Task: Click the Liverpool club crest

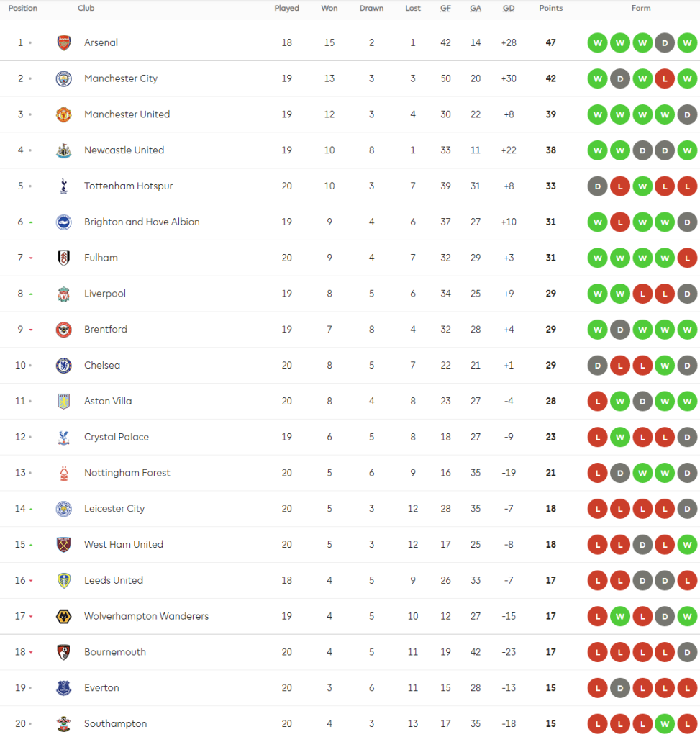Action: (64, 294)
